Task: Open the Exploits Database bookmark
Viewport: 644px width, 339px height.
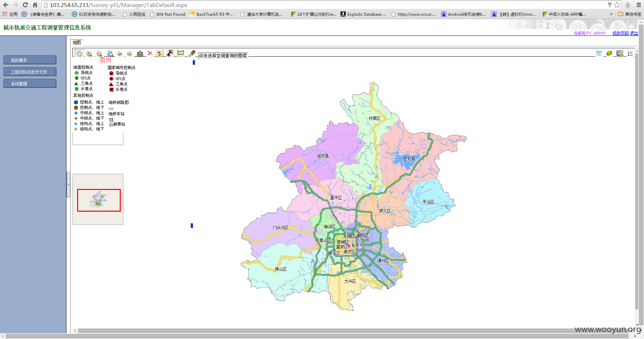Action: [363, 14]
